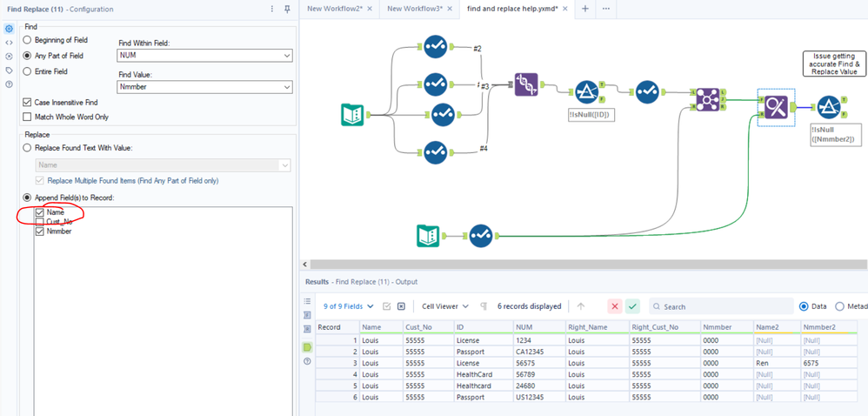The height and width of the screenshot is (416, 868).
Task: Click the paragraph whitespace icon in Results toolbar
Action: 484,306
